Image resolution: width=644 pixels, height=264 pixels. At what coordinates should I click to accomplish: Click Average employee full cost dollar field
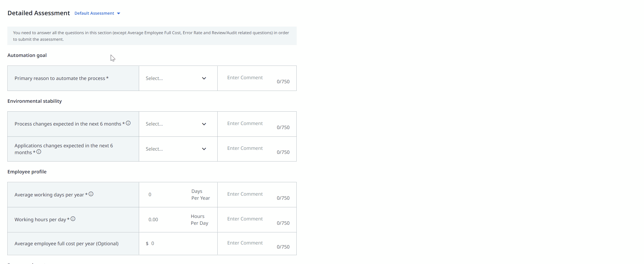(177, 243)
